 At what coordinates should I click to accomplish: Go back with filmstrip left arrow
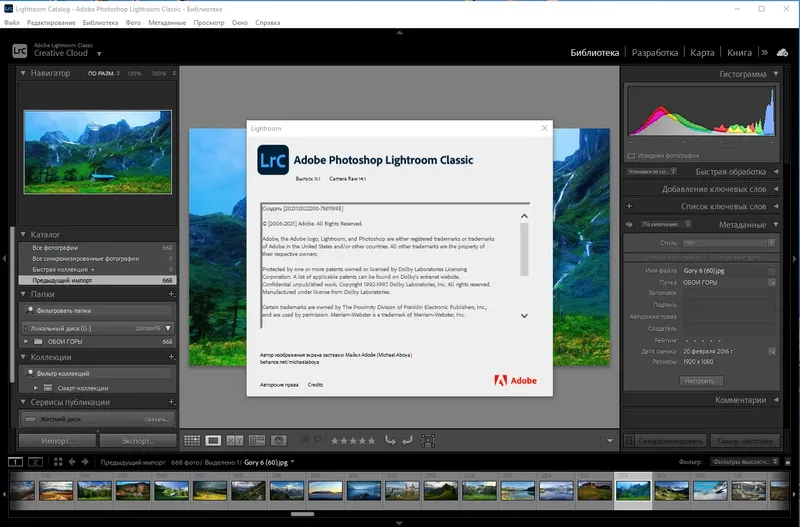pos(72,462)
